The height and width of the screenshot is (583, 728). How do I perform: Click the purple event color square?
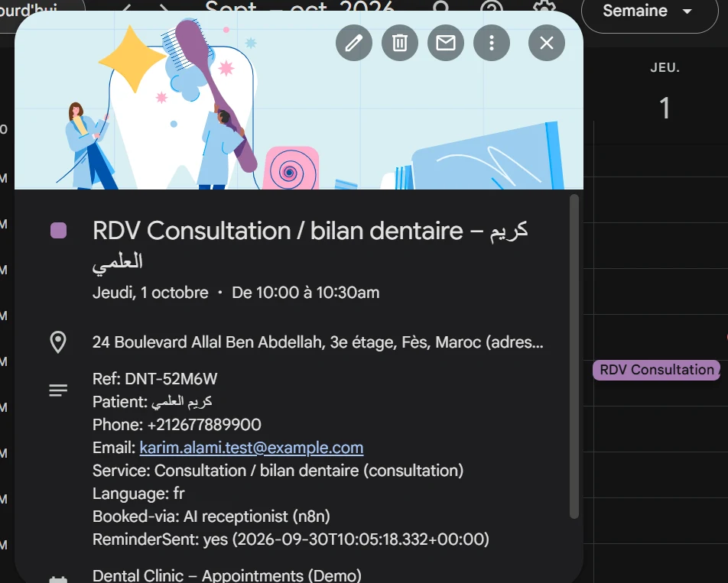click(x=58, y=231)
